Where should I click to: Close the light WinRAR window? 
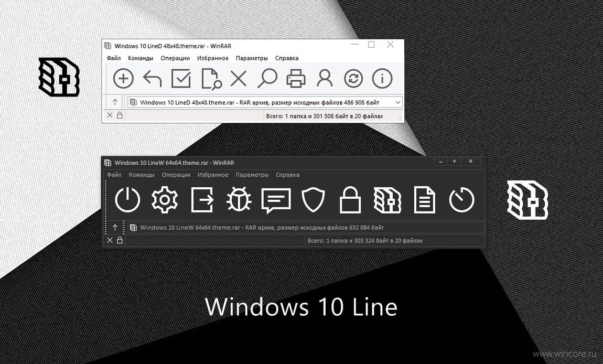pyautogui.click(x=390, y=45)
